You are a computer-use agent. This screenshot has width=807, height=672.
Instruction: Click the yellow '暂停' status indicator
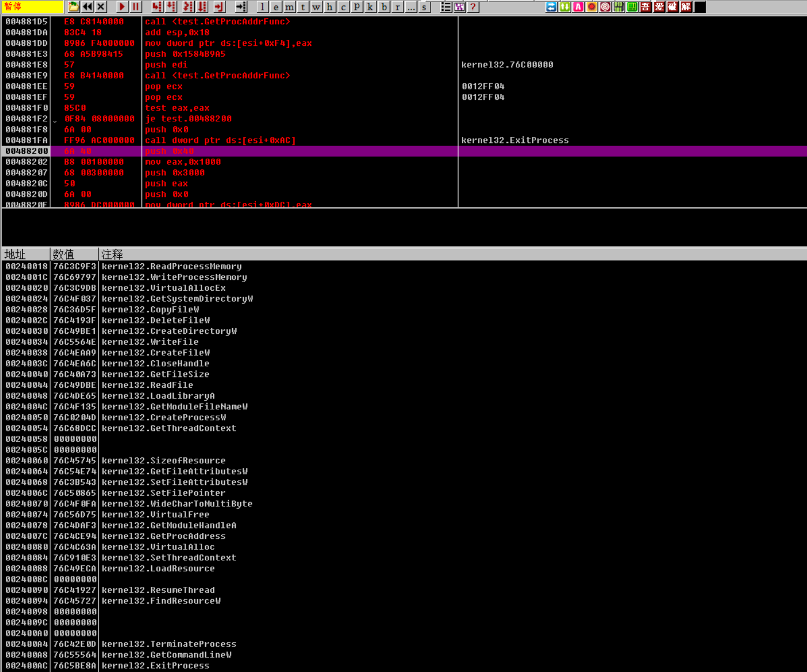pos(32,6)
